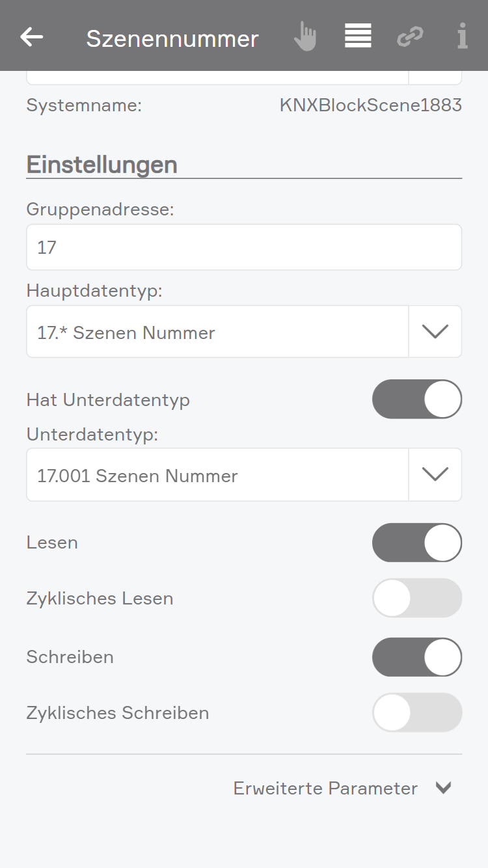Screen dimensions: 488x868
Task: Toggle the Hat Unterdatentyp switch
Action: pos(416,399)
